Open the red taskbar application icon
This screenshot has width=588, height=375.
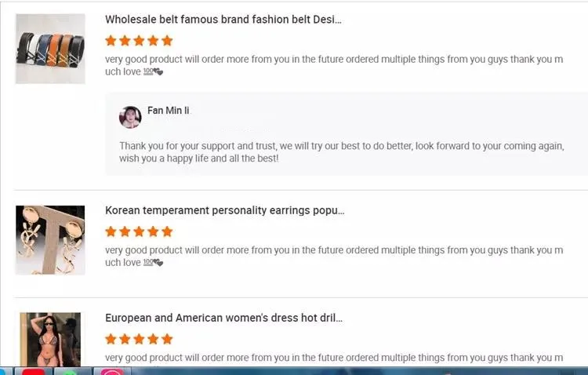[x=33, y=371]
